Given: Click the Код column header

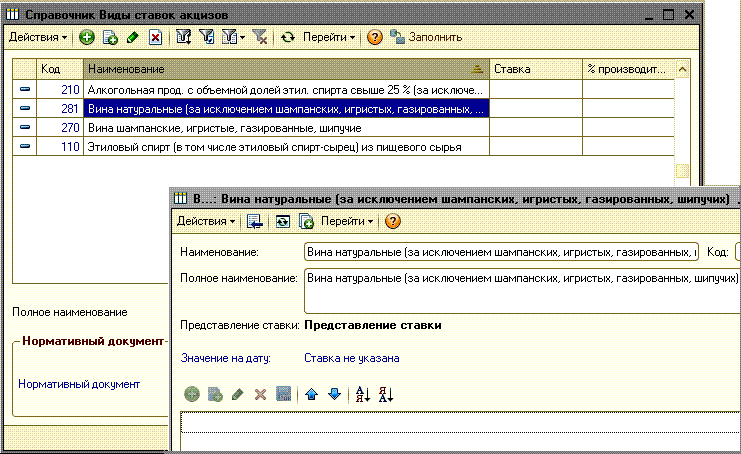Looking at the screenshot, I should 60,69.
